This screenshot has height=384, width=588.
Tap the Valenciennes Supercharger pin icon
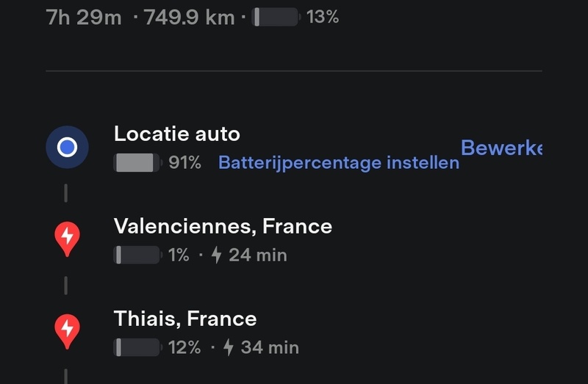[67, 239]
